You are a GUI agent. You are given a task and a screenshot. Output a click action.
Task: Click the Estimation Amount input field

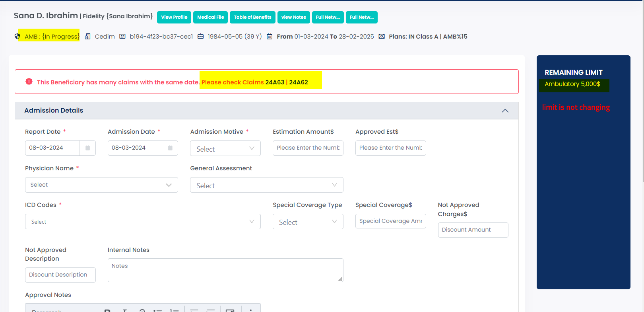coord(308,148)
